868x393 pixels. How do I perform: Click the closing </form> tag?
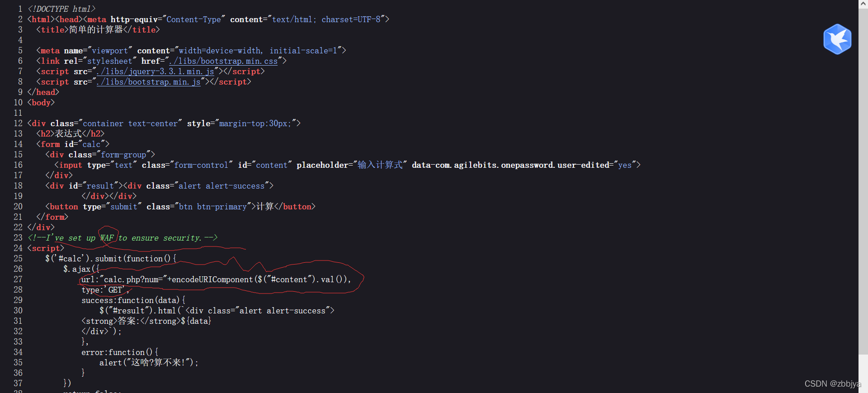(52, 217)
